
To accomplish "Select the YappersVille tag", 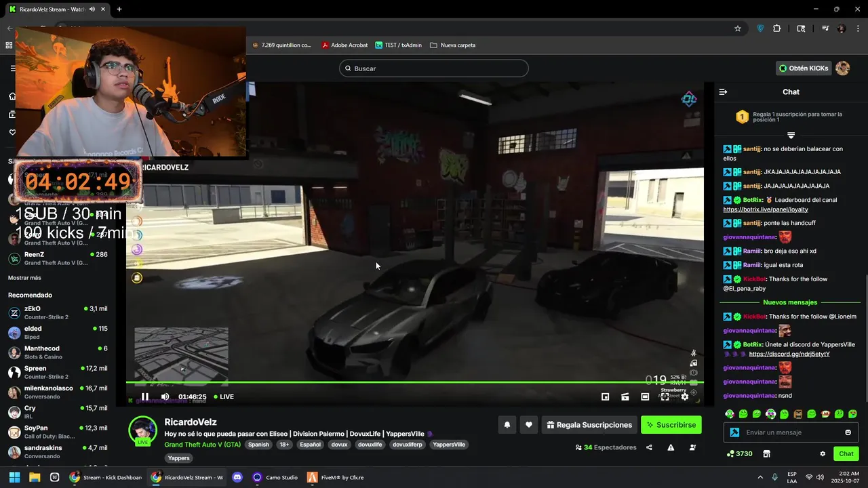I will 449,445.
